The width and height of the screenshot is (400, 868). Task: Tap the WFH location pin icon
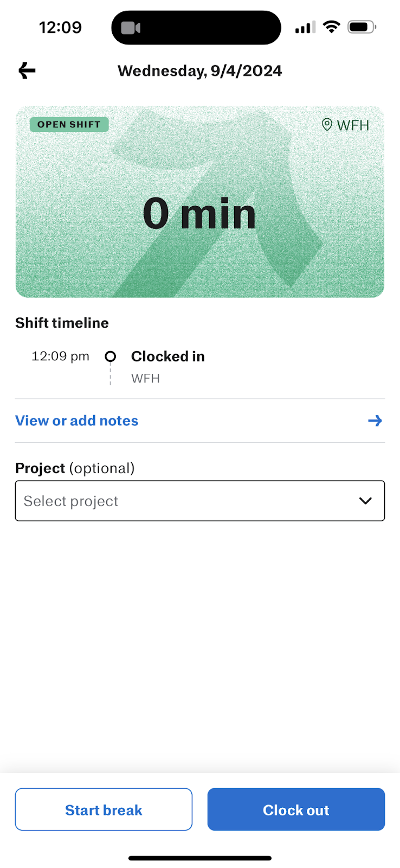click(327, 125)
